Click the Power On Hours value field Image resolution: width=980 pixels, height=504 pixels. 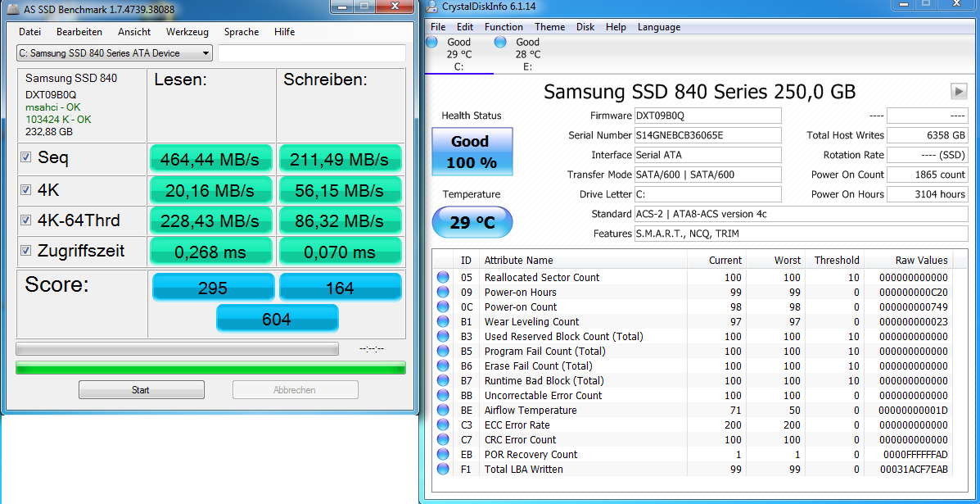click(928, 194)
